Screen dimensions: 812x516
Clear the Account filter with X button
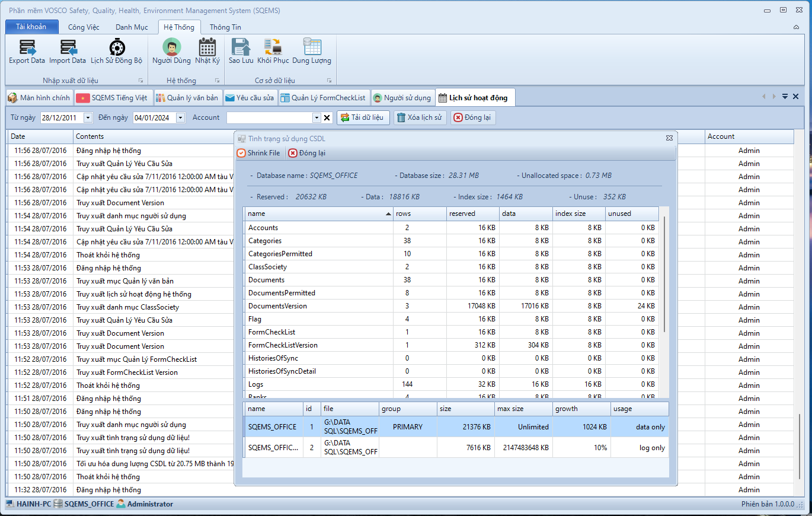pos(327,118)
